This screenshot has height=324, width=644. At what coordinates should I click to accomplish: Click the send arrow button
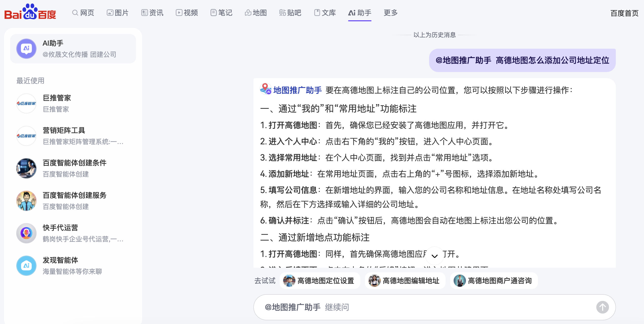click(602, 307)
